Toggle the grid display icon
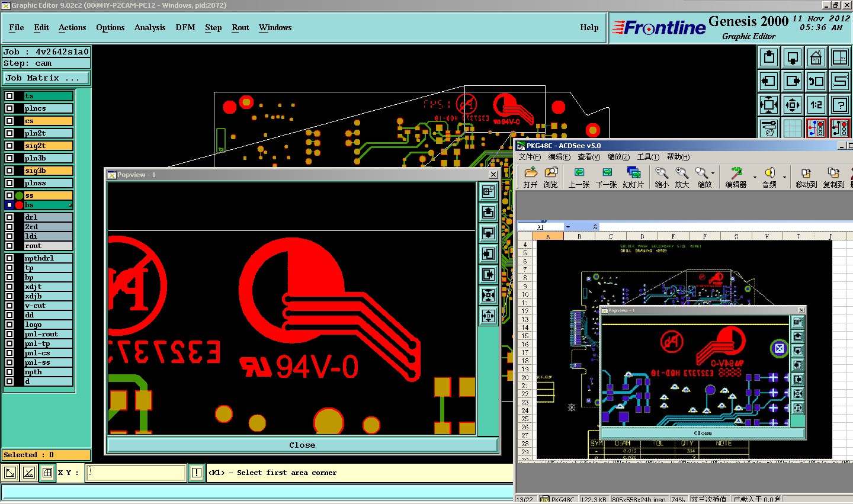 793,128
